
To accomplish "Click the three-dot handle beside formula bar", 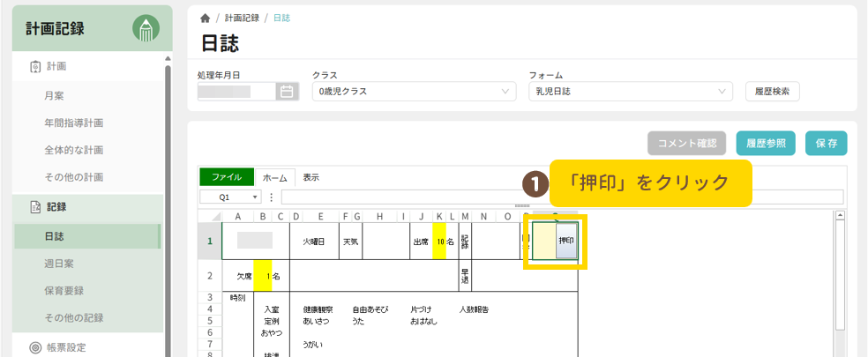I will tap(272, 197).
